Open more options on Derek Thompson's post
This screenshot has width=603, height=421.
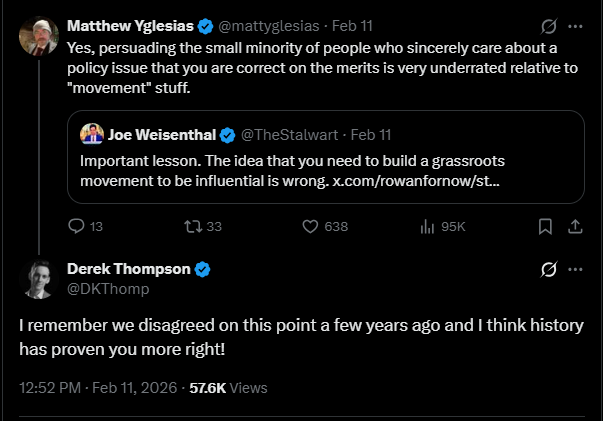tap(575, 269)
